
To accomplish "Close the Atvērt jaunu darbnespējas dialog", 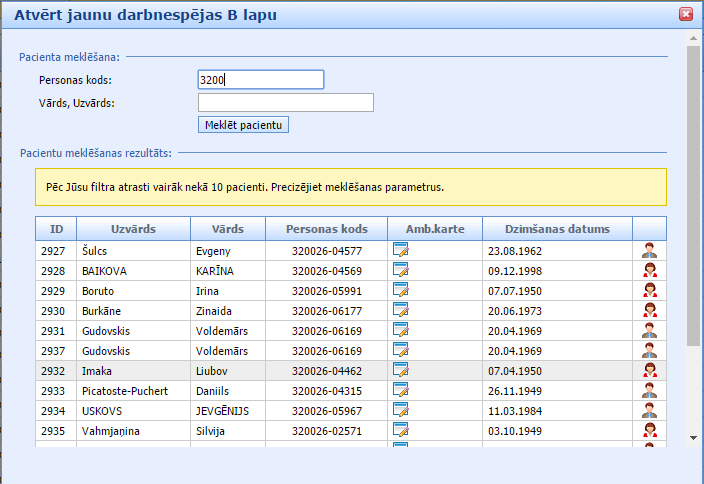I will click(x=686, y=14).
